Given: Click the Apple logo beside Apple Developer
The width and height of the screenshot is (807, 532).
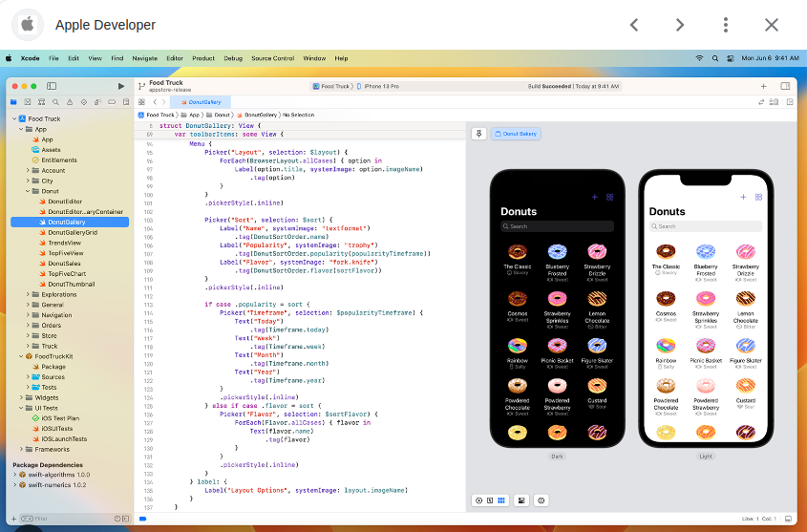Looking at the screenshot, I should (x=28, y=25).
